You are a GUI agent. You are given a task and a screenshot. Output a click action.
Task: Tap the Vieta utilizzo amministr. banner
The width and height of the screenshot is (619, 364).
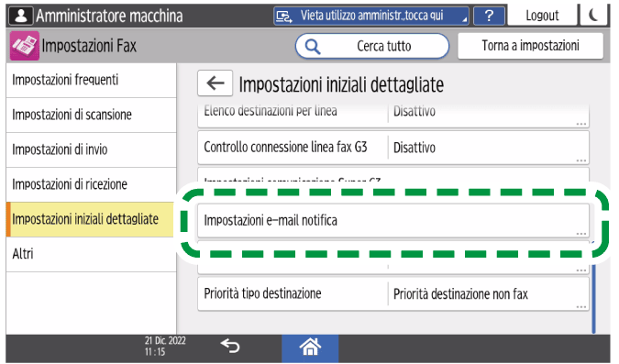coord(371,16)
